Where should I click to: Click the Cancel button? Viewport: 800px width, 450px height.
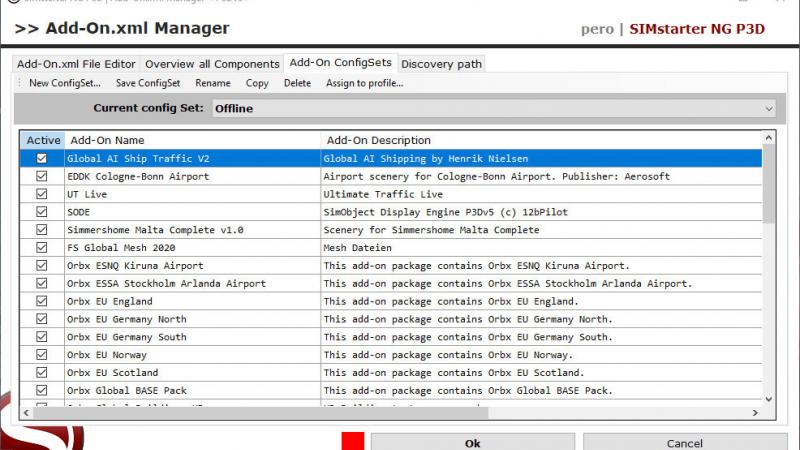click(685, 442)
